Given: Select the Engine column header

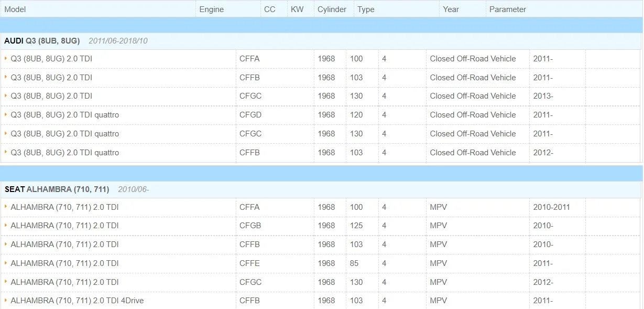Looking at the screenshot, I should pyautogui.click(x=212, y=9).
